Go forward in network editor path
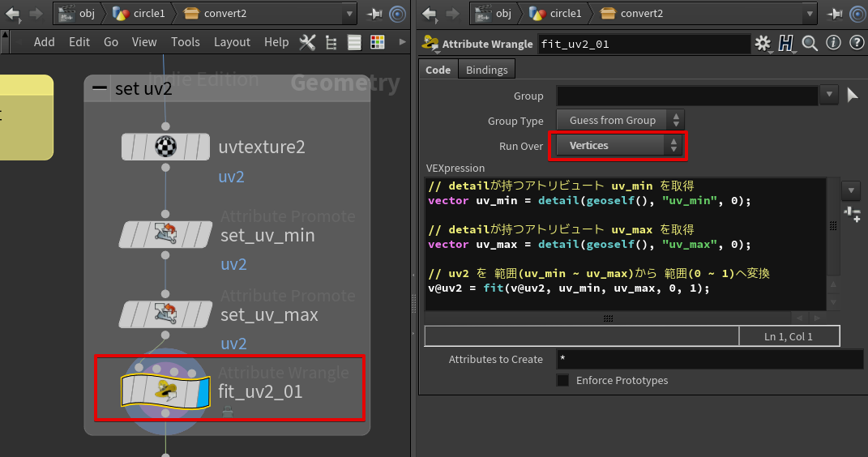The height and width of the screenshot is (457, 868). 36,13
